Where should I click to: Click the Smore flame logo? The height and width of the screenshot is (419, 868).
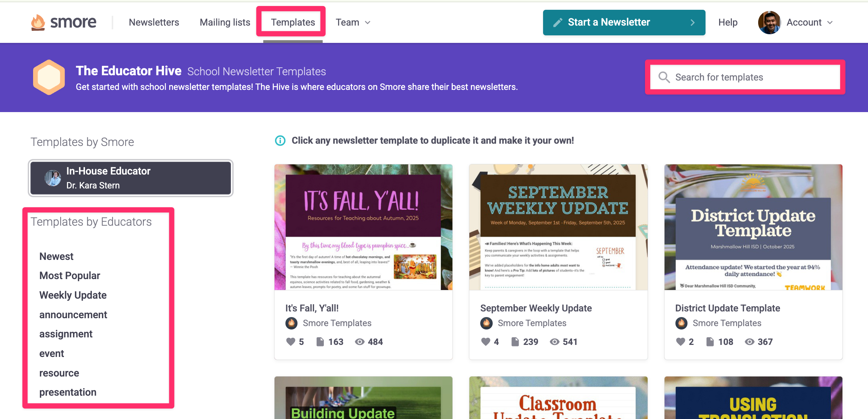(x=38, y=23)
